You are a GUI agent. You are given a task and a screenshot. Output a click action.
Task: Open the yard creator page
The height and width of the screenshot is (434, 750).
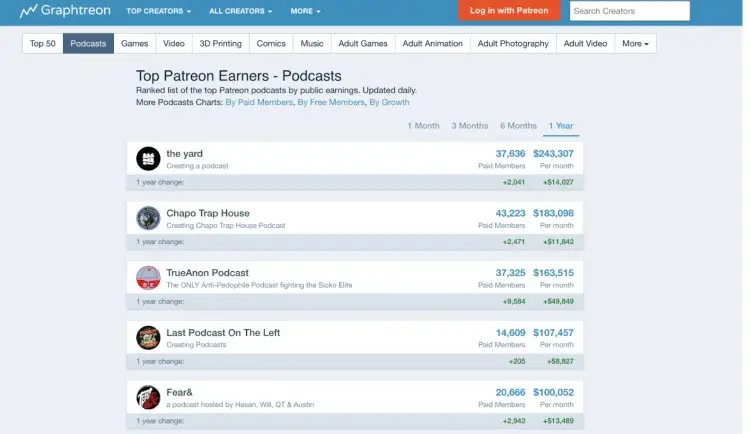pyautogui.click(x=185, y=154)
